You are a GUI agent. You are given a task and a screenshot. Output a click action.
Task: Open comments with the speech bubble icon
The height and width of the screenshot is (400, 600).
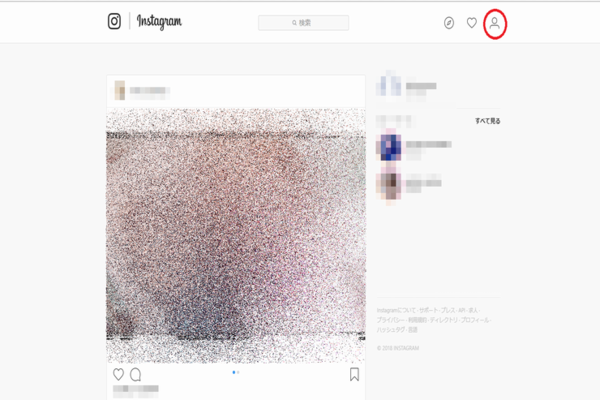click(x=135, y=375)
